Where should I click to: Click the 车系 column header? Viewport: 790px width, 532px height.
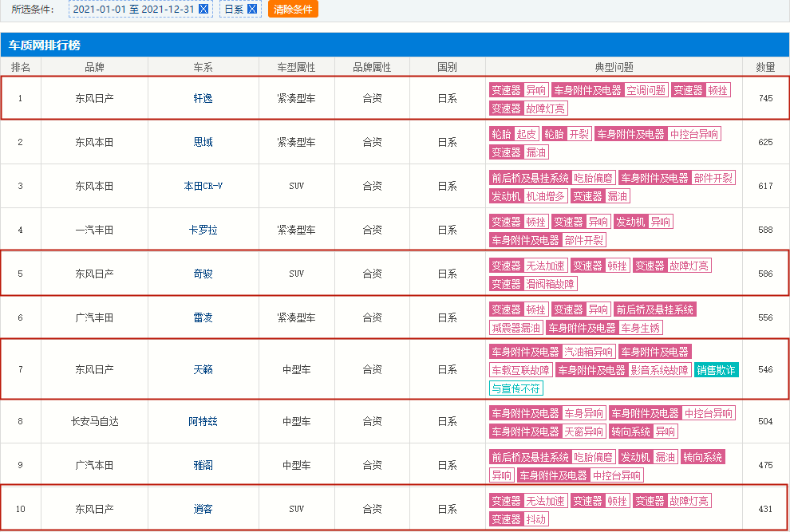203,67
